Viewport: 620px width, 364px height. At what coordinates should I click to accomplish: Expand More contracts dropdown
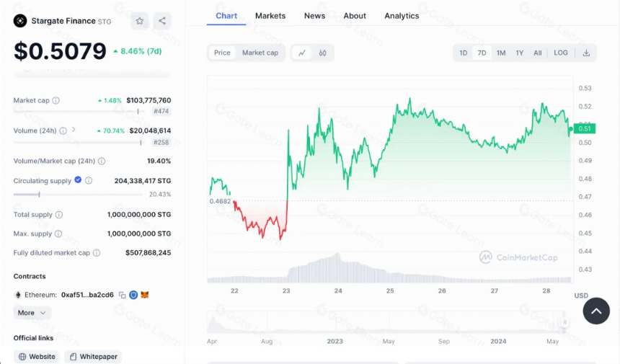tap(32, 313)
